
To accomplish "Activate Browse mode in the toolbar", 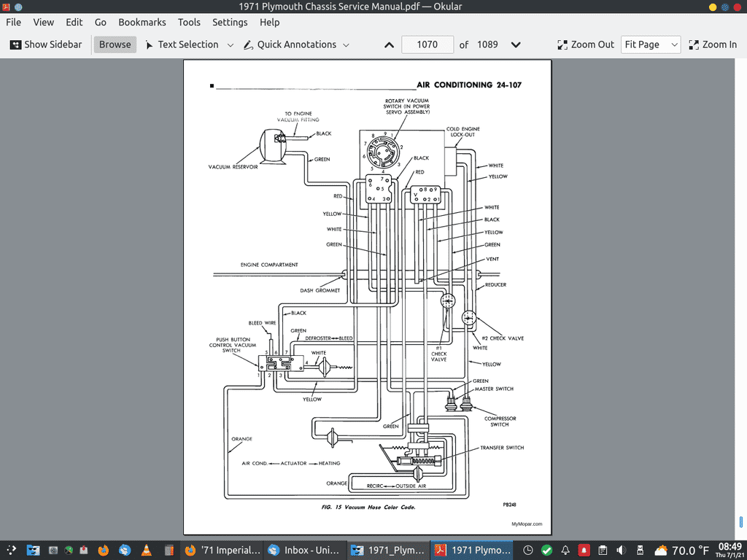I will point(115,44).
